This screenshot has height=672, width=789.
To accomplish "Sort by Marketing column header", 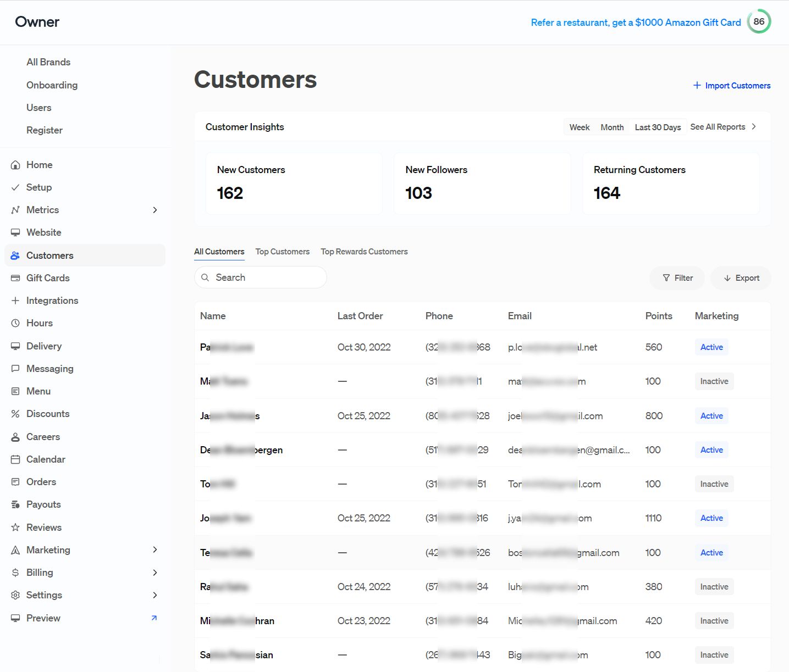I will 716,316.
